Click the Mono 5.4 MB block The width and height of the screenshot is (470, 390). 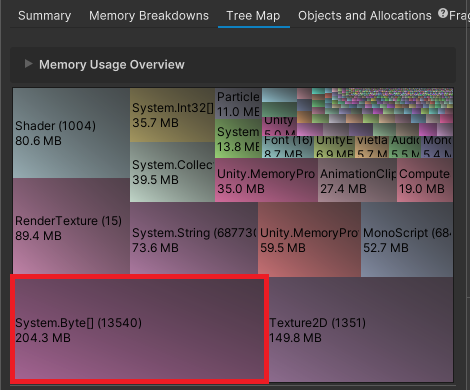pyautogui.click(x=437, y=147)
